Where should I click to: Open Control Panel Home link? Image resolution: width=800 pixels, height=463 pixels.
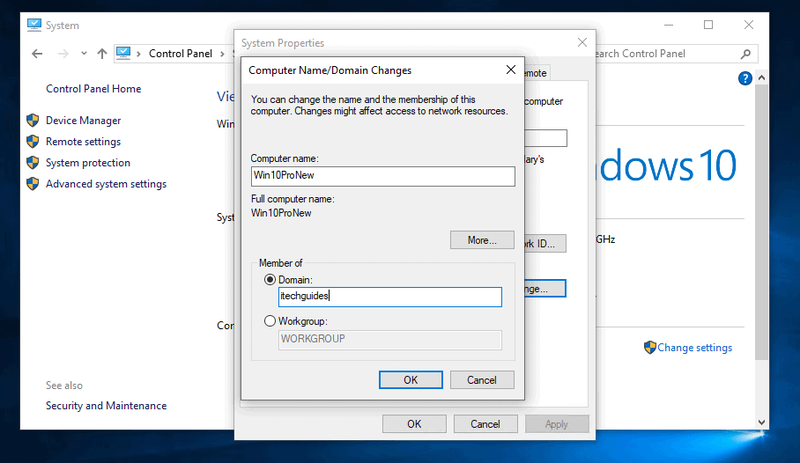(93, 89)
